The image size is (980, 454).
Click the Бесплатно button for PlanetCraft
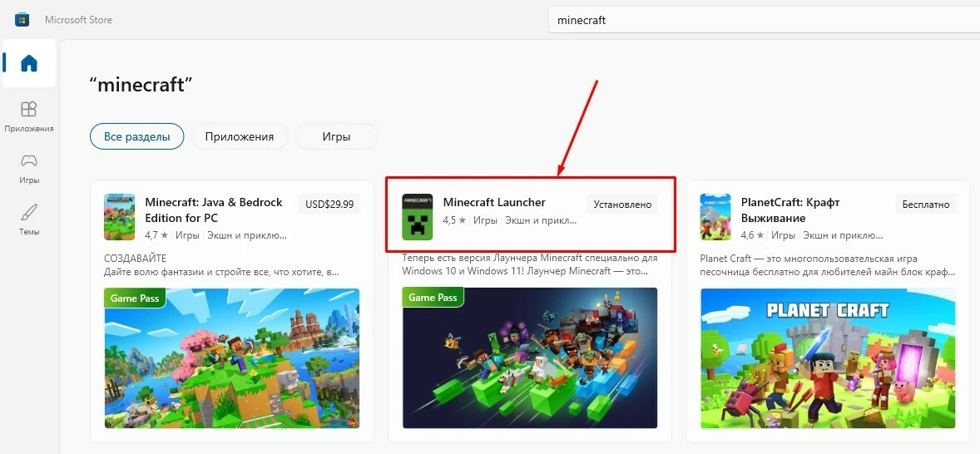tap(926, 204)
